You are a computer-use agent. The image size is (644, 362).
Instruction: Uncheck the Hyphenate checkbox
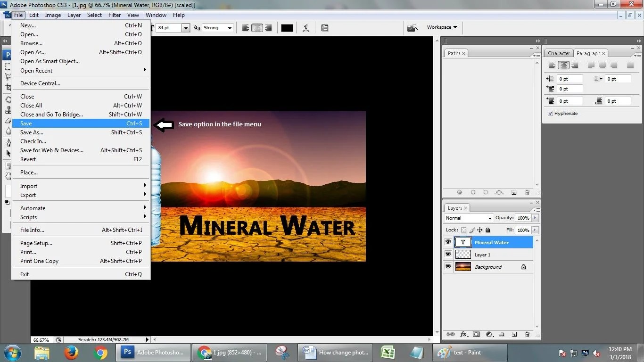pyautogui.click(x=550, y=114)
